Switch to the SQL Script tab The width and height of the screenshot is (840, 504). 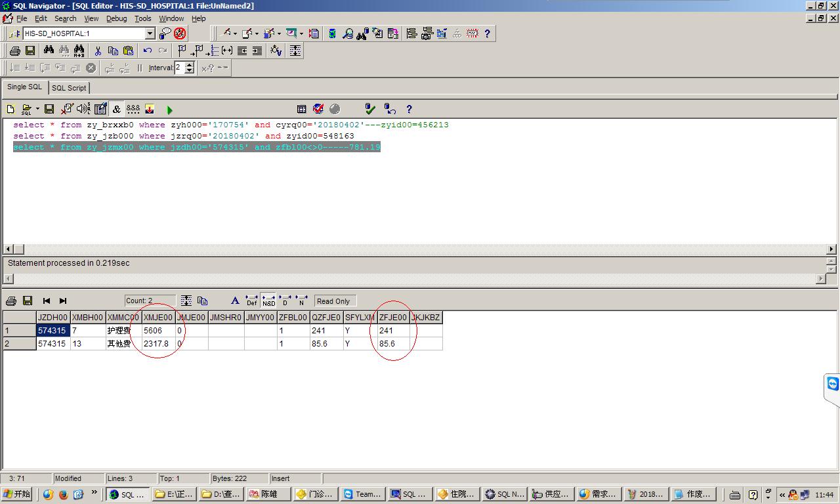click(x=69, y=88)
